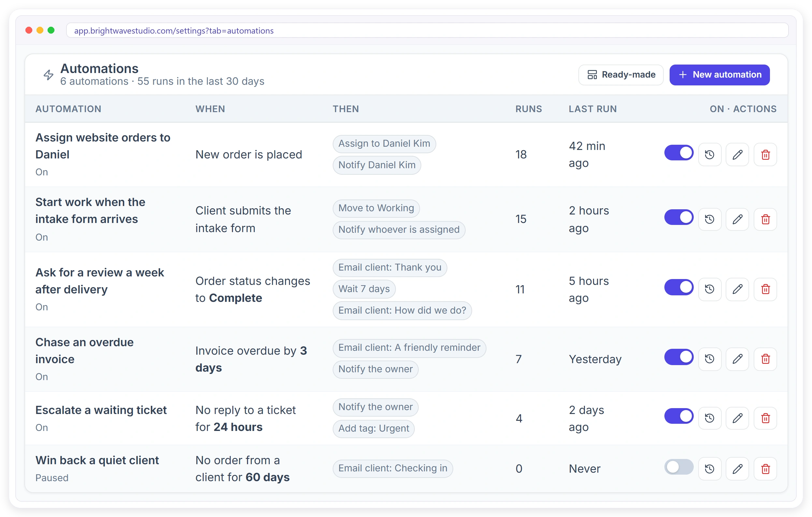Open history for Win back a quiet client
The image size is (812, 517).
(x=709, y=468)
